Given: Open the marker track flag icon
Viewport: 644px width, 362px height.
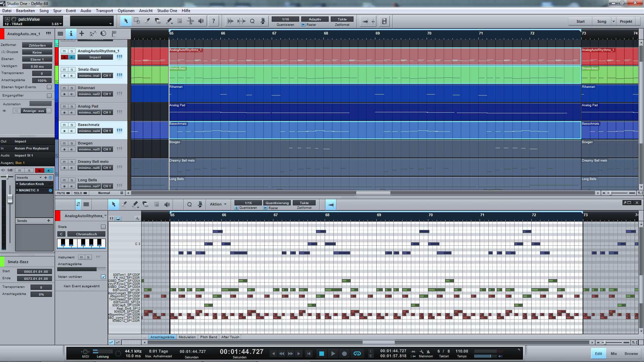Looking at the screenshot, I should click(x=114, y=34).
